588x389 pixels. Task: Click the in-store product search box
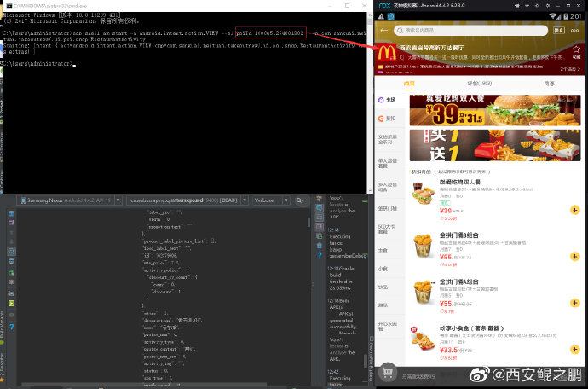(470, 31)
